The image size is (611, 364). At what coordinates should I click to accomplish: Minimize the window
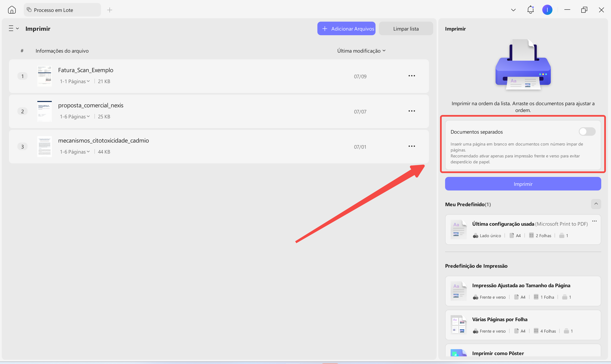pos(567,10)
